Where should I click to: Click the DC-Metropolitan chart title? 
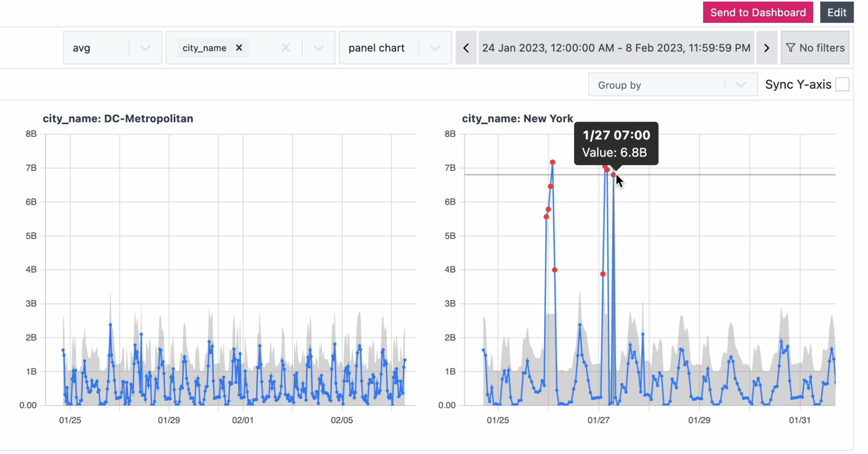click(118, 118)
